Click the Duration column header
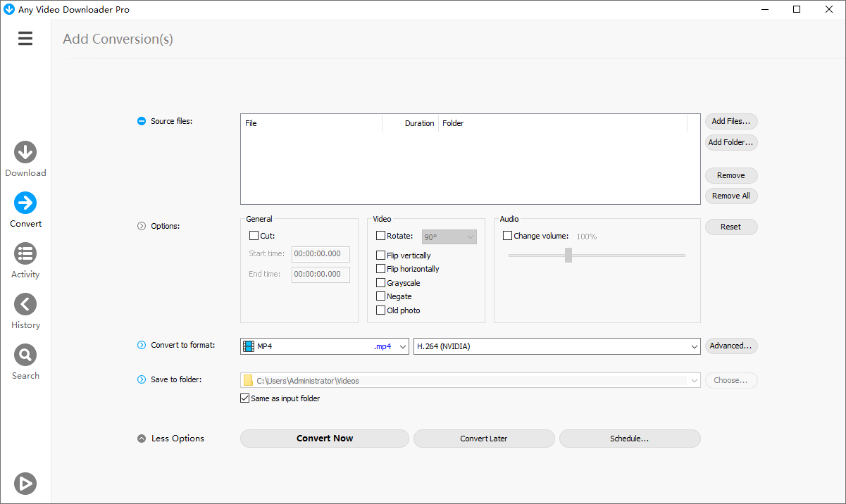The width and height of the screenshot is (846, 504). pos(418,123)
